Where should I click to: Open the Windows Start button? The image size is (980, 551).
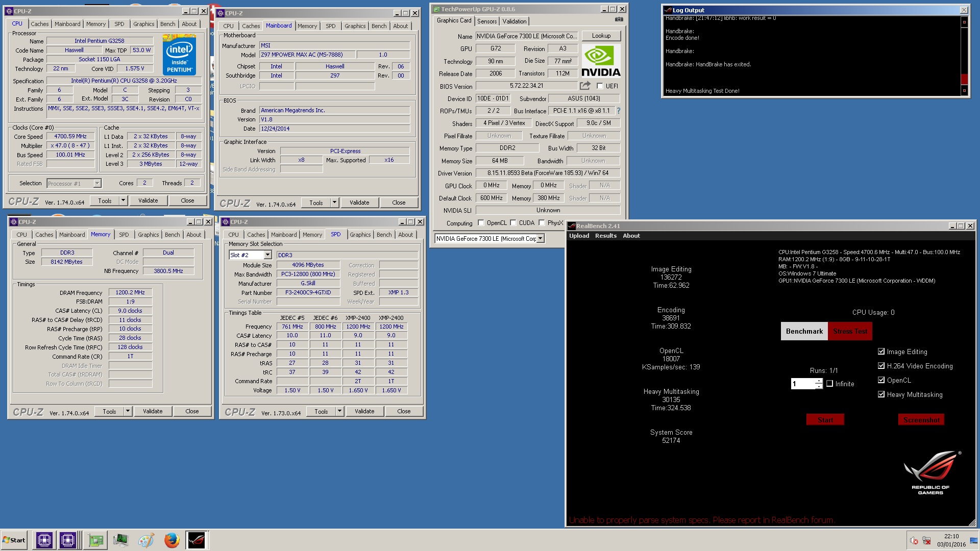coord(14,540)
